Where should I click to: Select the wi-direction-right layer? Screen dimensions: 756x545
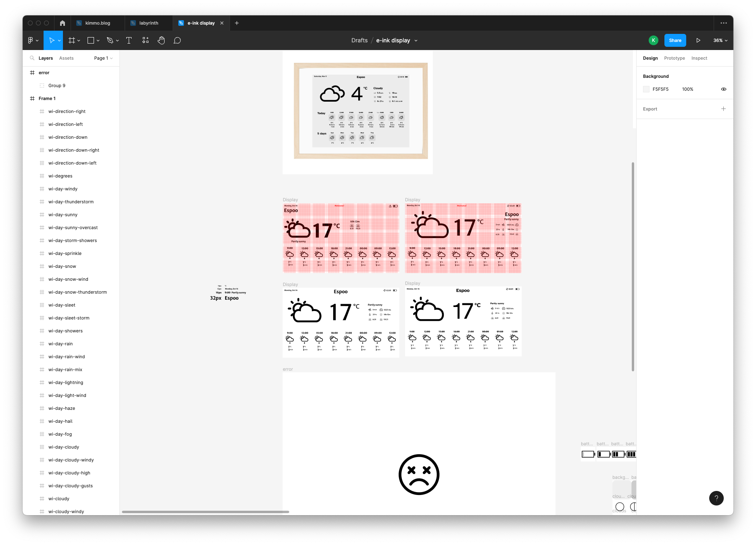71,111
